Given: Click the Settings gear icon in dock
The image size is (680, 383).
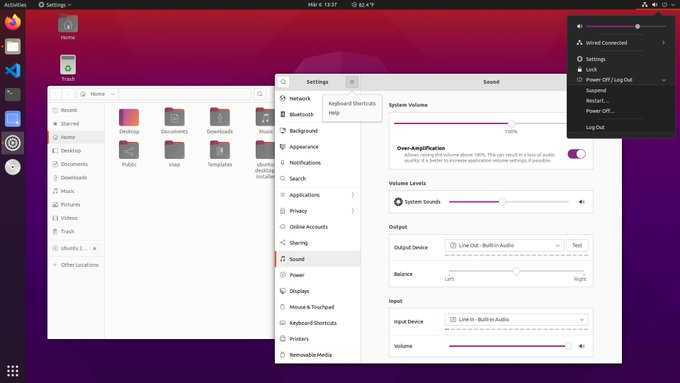Looking at the screenshot, I should coord(13,143).
